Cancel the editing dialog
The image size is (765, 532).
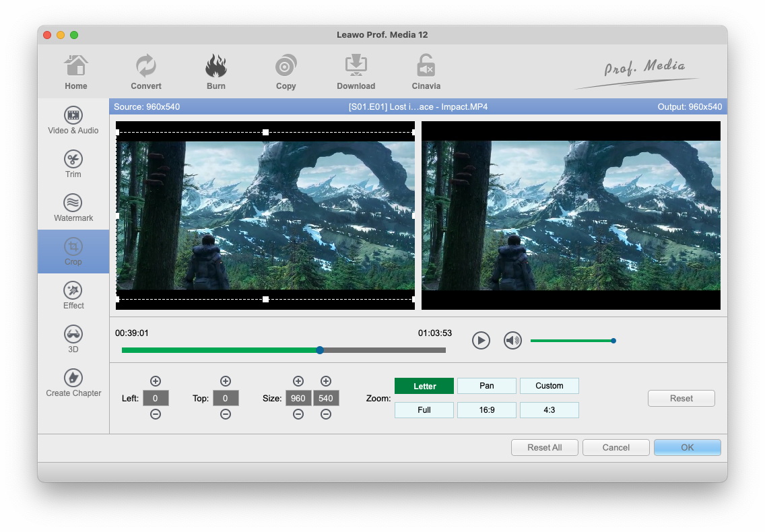[x=616, y=448]
